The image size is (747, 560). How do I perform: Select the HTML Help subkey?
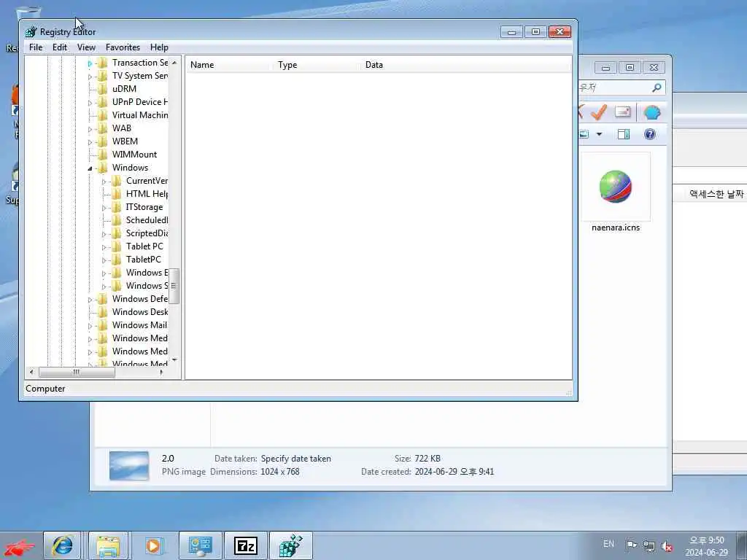tap(147, 194)
